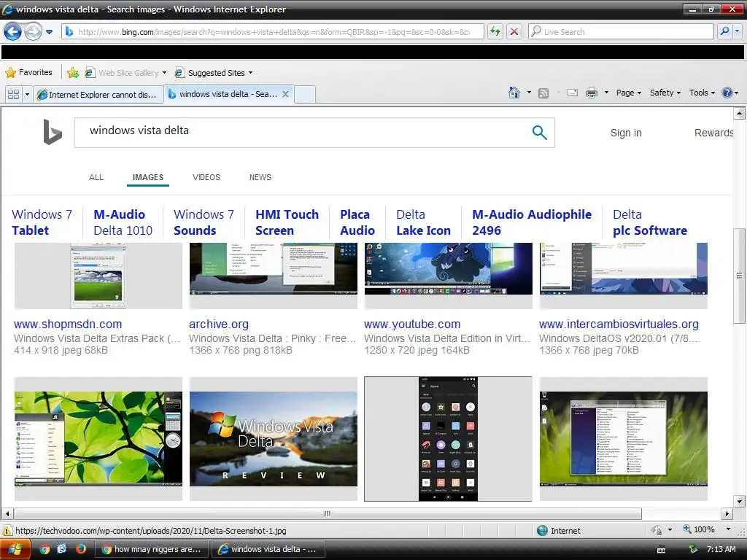Open the Safety menu

(x=665, y=93)
